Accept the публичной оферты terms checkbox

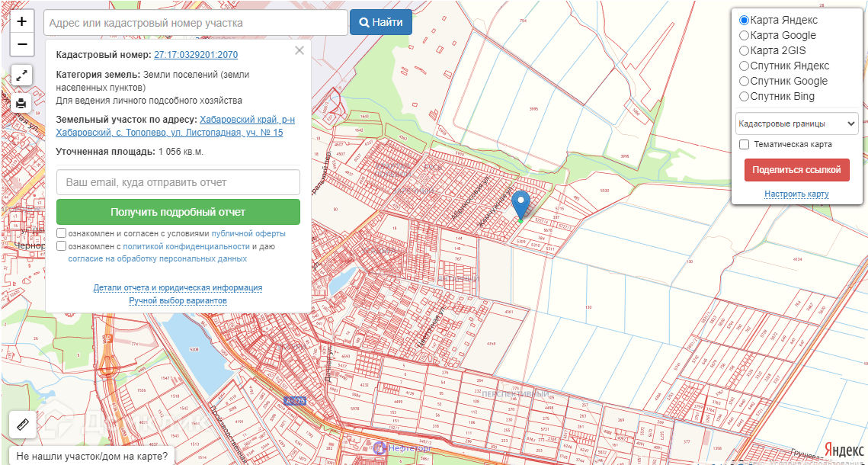coord(62,232)
